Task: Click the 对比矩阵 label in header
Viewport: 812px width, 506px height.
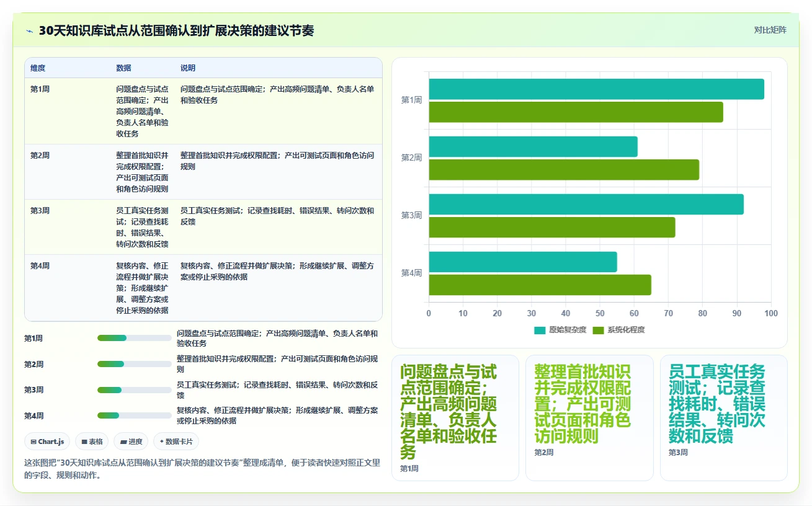Action: click(770, 30)
